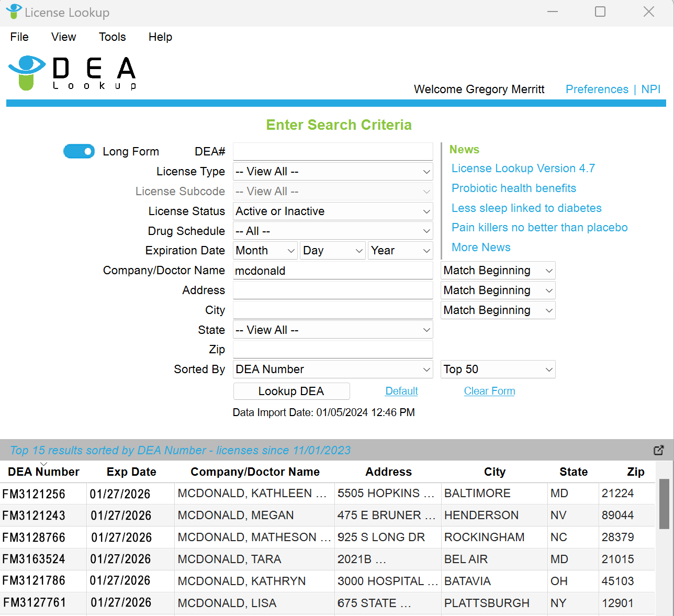Open the File menu
The image size is (674, 616).
pyautogui.click(x=19, y=37)
